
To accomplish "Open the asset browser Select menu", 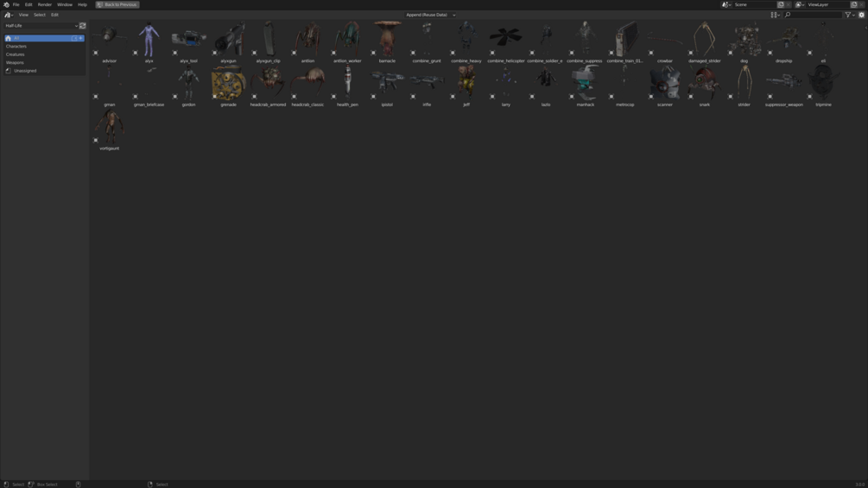I will click(x=40, y=15).
